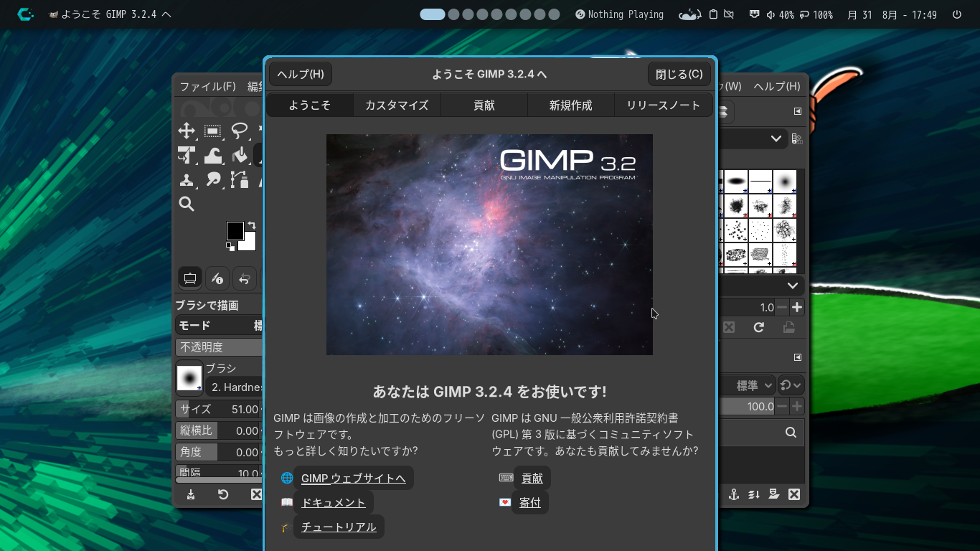Open the layers dock configure menu

click(797, 357)
